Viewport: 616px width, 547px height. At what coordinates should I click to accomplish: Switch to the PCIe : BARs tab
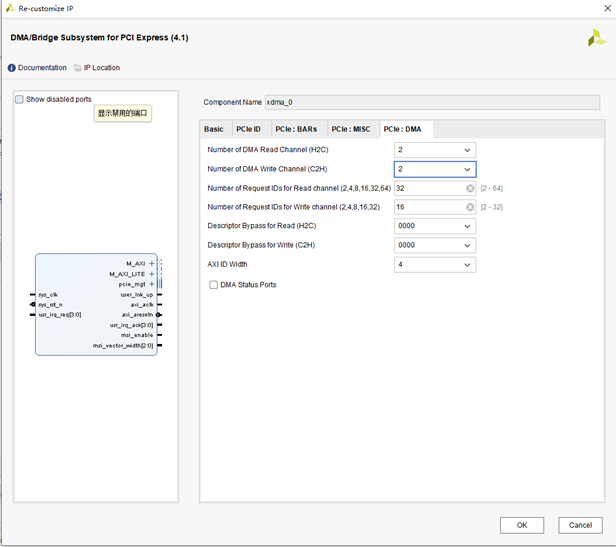click(x=296, y=129)
